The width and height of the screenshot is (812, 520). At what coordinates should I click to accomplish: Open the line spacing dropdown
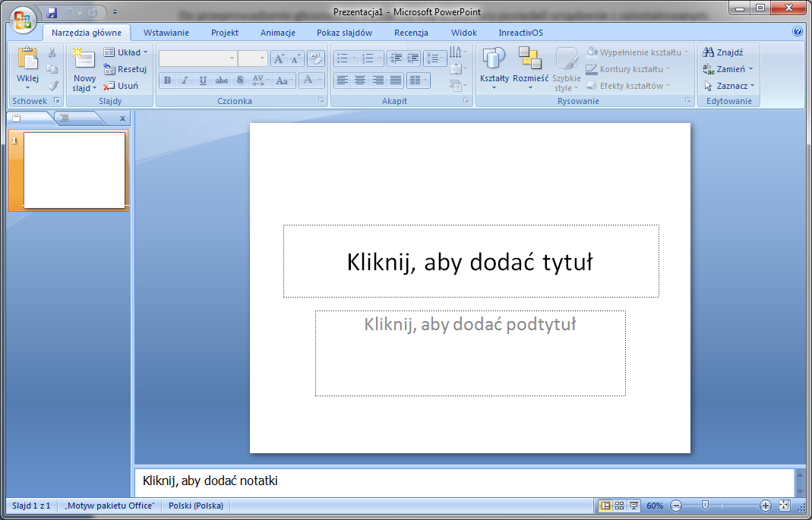[435, 58]
